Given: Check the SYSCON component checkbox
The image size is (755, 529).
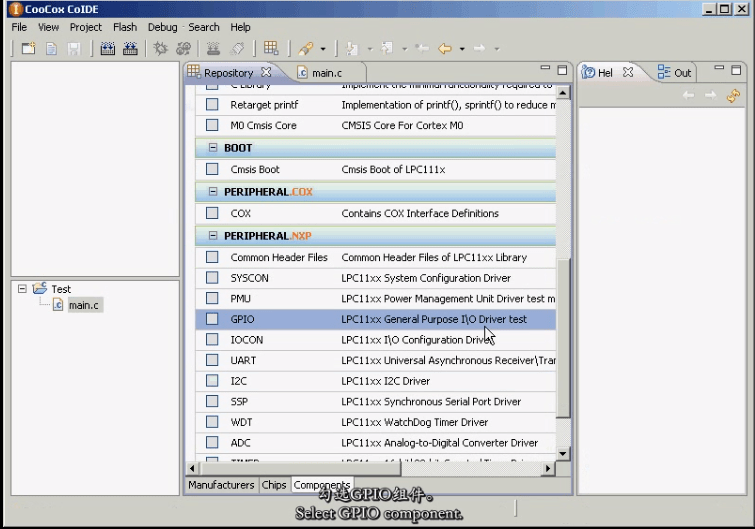Looking at the screenshot, I should pyautogui.click(x=212, y=278).
